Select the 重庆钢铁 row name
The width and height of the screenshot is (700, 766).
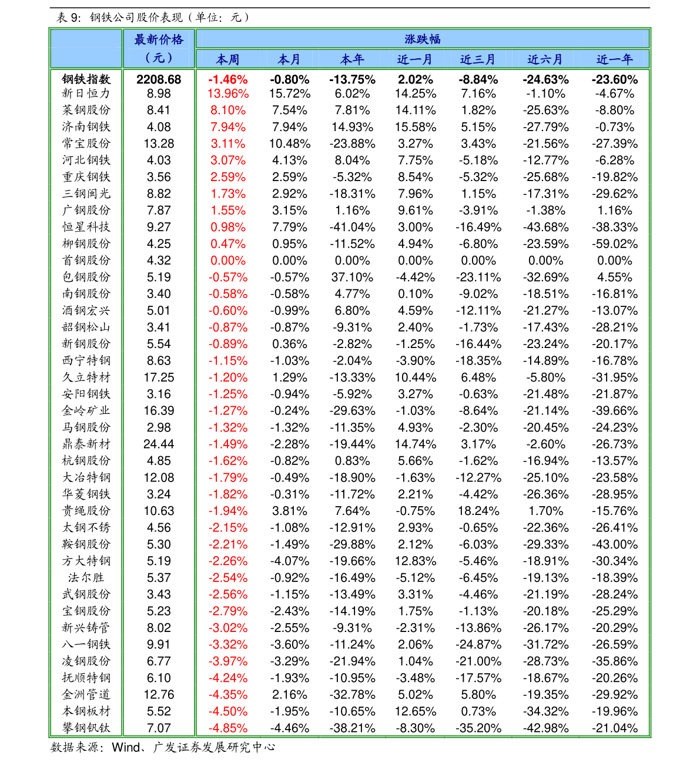(x=86, y=176)
